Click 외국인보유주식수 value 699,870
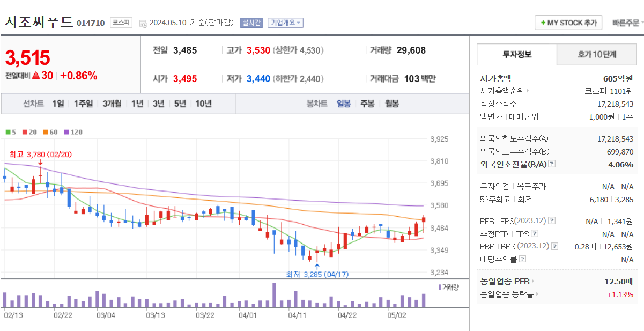 tap(620, 152)
